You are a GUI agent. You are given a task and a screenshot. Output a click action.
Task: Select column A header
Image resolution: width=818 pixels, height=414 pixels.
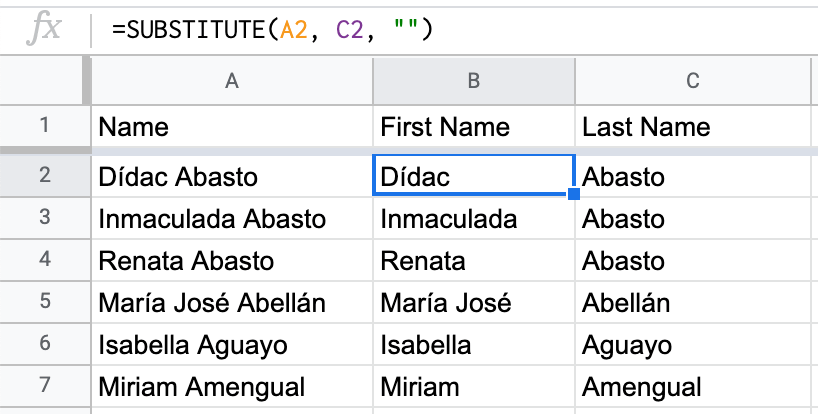click(x=232, y=81)
